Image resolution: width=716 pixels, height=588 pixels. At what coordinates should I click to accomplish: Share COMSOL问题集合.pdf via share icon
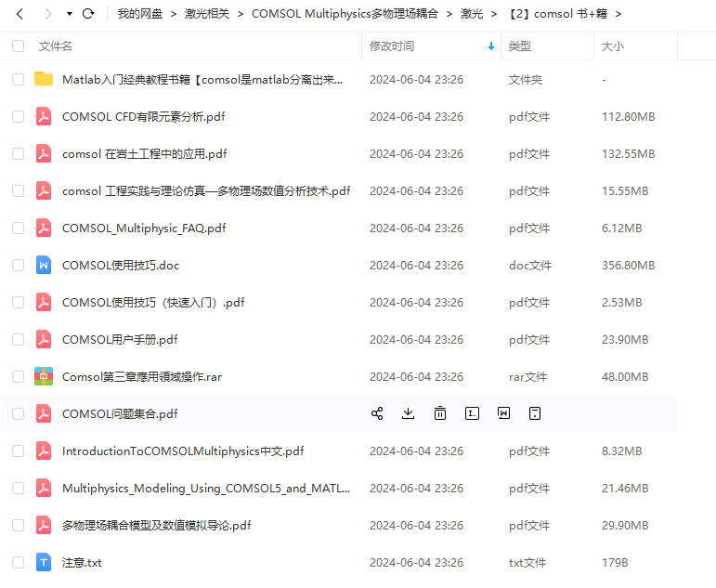coord(377,413)
